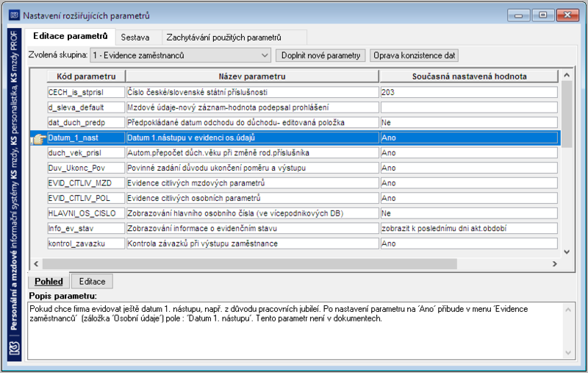Click table vertical scrollbar up arrow
The image size is (588, 373).
tap(567, 75)
